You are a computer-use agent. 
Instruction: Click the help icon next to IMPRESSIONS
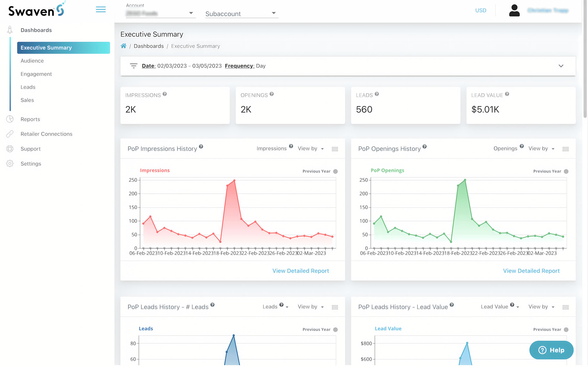[x=165, y=94]
